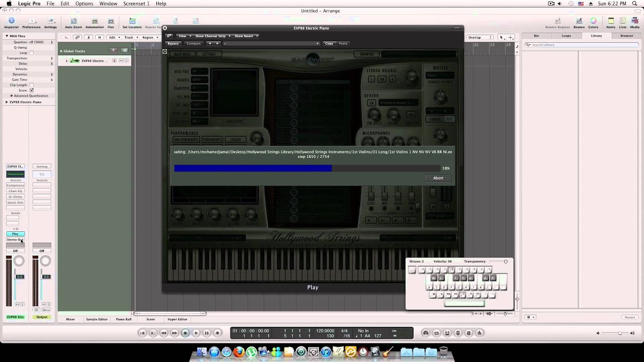The width and height of the screenshot is (644, 362).
Task: Click the plugin Copy button
Action: point(329,43)
